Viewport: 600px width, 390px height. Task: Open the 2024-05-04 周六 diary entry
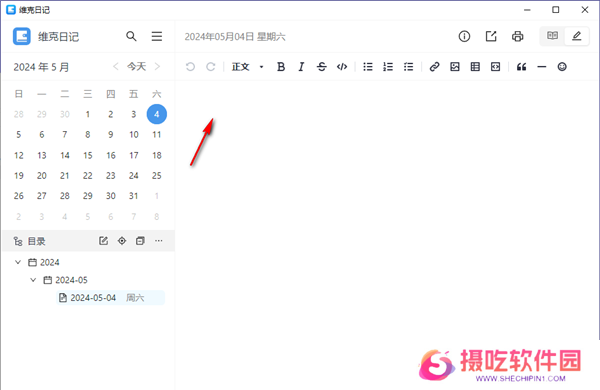tap(111, 298)
